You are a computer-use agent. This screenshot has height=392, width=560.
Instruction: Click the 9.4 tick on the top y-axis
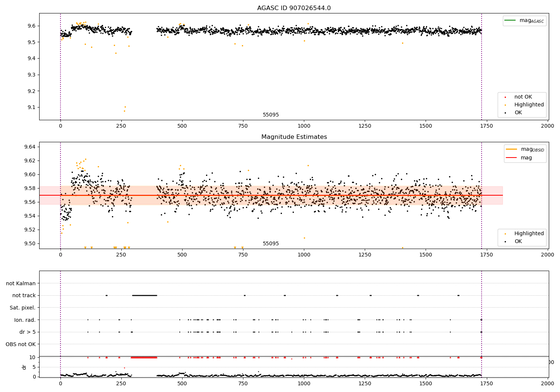point(31,59)
